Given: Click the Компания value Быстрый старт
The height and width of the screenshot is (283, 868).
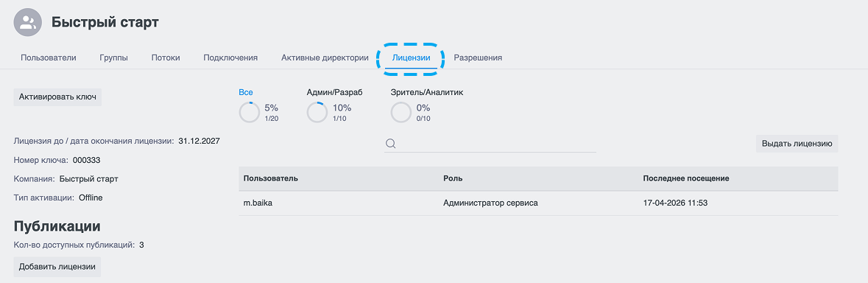Looking at the screenshot, I should (88, 179).
